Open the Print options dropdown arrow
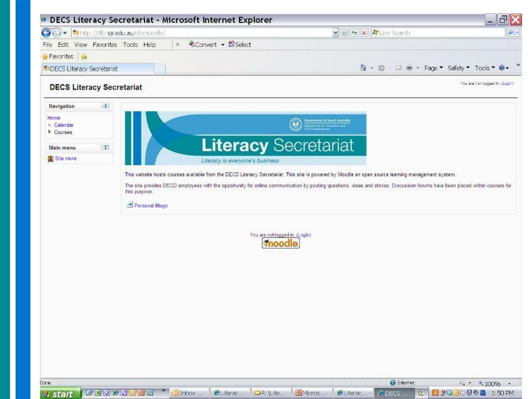 coord(418,68)
